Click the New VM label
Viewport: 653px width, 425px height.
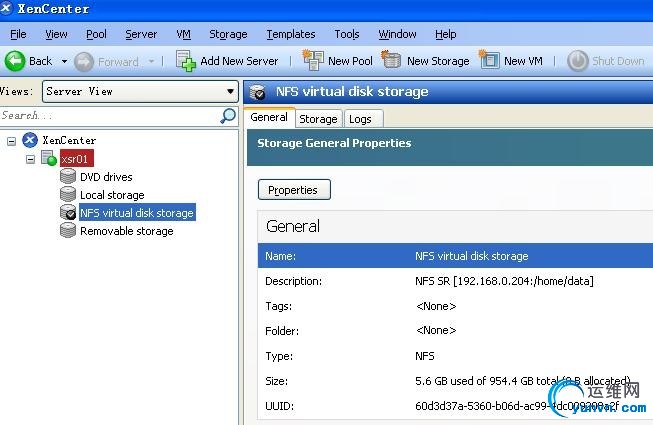click(523, 61)
